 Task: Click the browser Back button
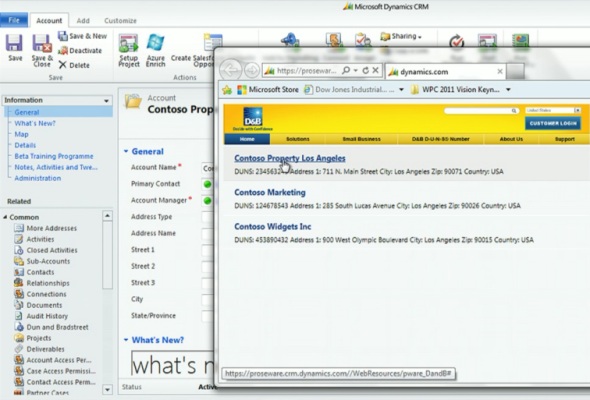point(230,70)
